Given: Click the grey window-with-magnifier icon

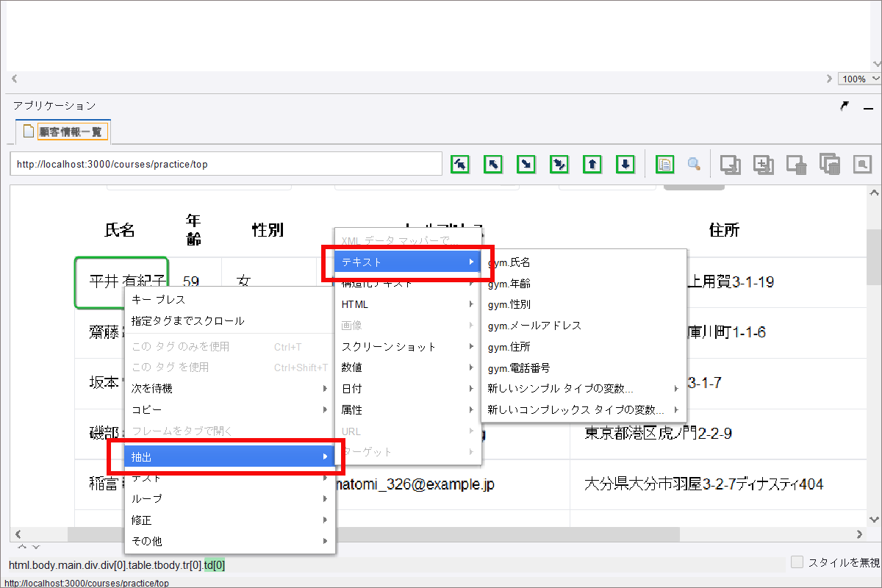Looking at the screenshot, I should coord(861,164).
